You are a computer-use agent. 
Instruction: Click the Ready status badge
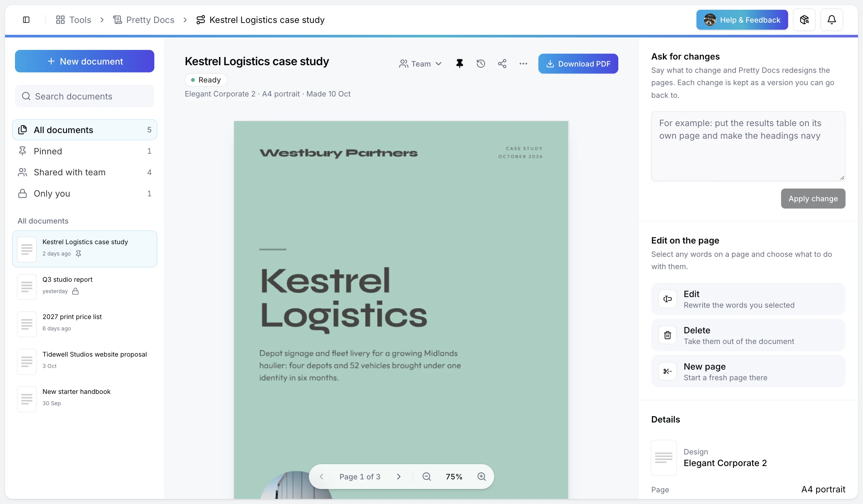click(206, 80)
